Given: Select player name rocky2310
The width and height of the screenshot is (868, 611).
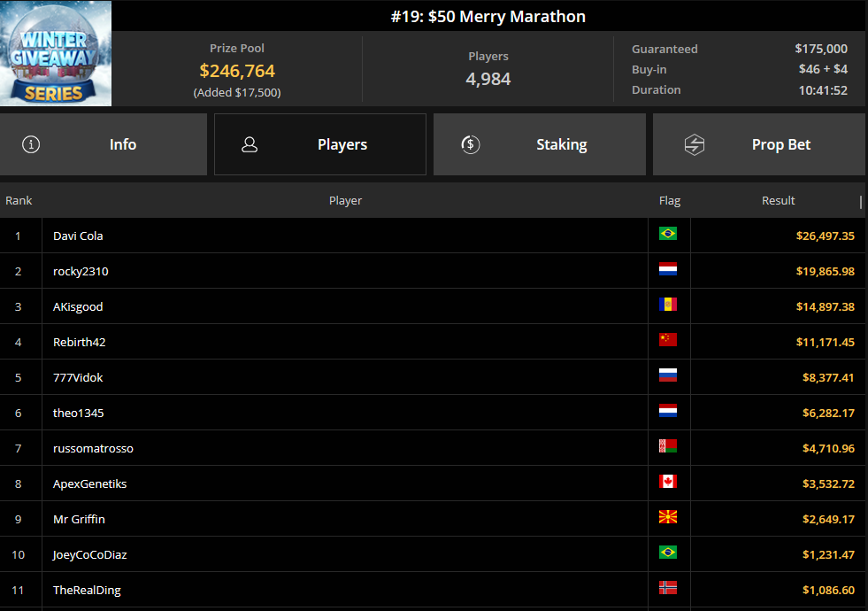Looking at the screenshot, I should pyautogui.click(x=81, y=272).
